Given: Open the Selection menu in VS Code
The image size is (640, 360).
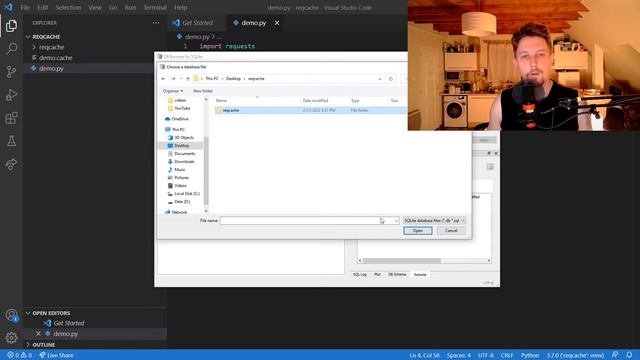Looking at the screenshot, I should click(68, 7).
